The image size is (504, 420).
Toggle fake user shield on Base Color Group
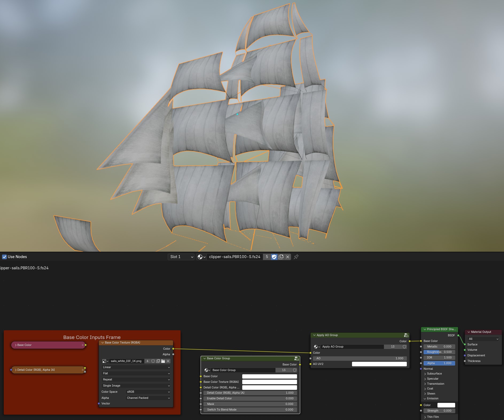[x=295, y=370]
